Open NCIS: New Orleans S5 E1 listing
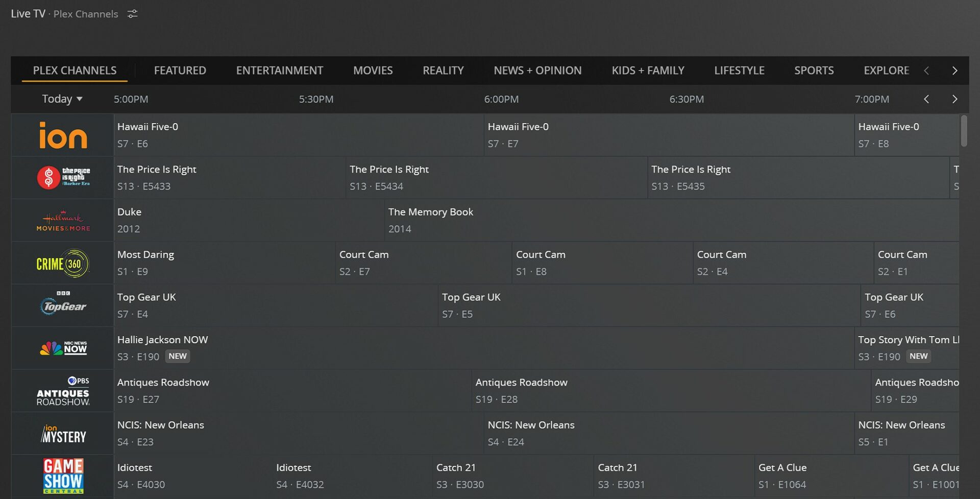Screen dimensions: 980x499 (906, 434)
